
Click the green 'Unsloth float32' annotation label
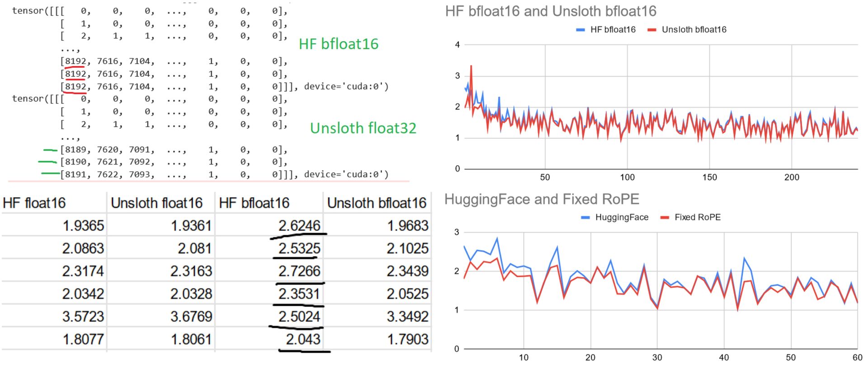363,128
